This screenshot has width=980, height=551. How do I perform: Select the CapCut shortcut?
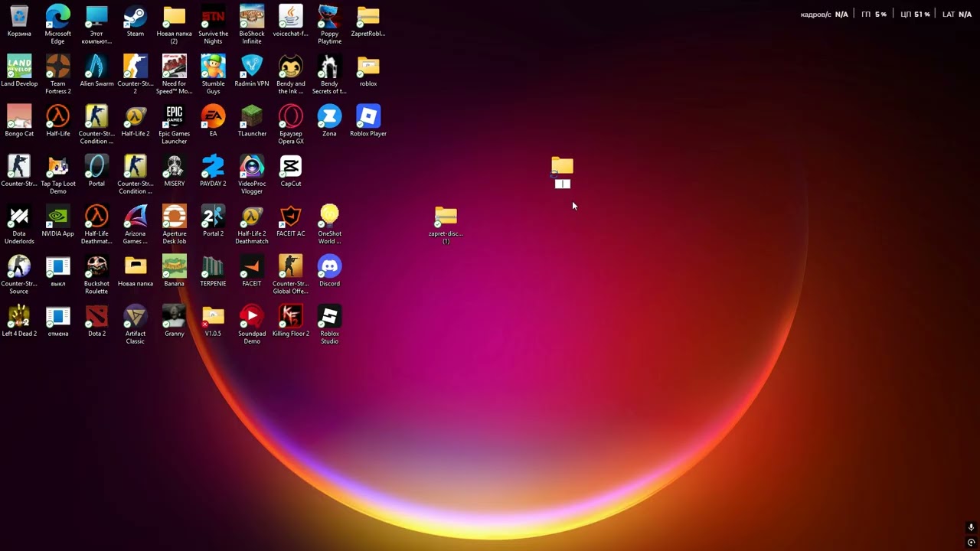click(x=291, y=166)
